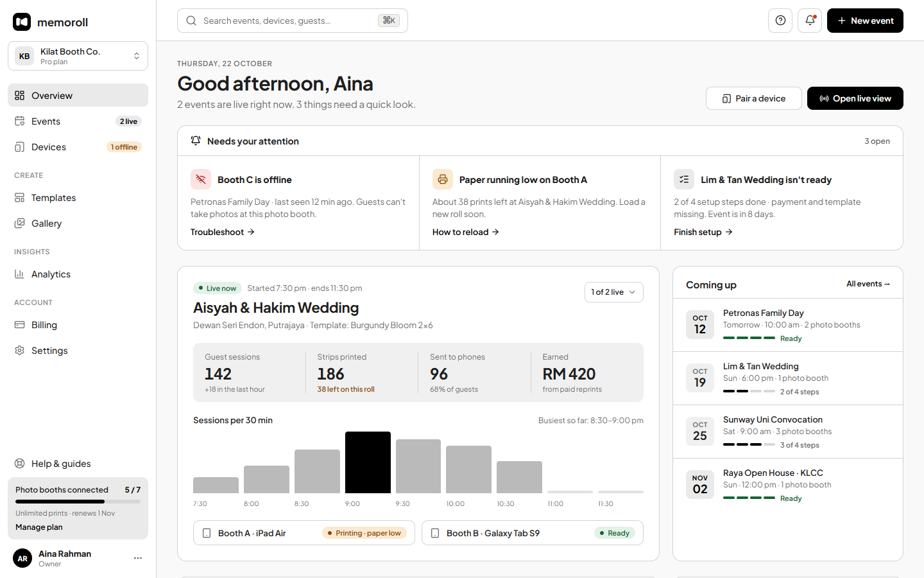Select the Booth A · iPad Air device card
Screen dimensions: 924x578
[304, 533]
